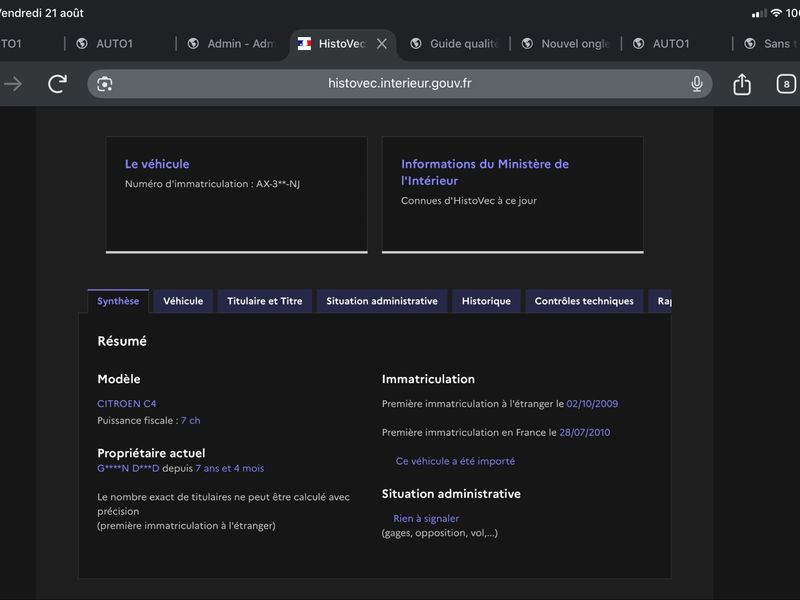Click the CITROEN C4 model text
The width and height of the screenshot is (800, 600).
coord(127,404)
